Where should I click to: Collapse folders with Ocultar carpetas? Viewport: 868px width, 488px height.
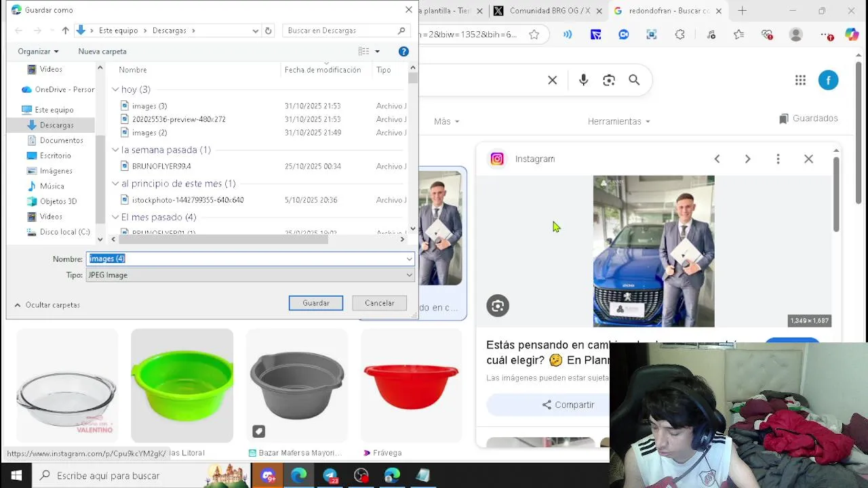tap(47, 305)
